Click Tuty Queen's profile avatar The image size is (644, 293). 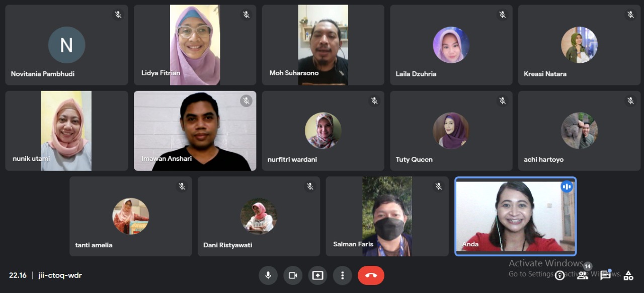point(451,131)
